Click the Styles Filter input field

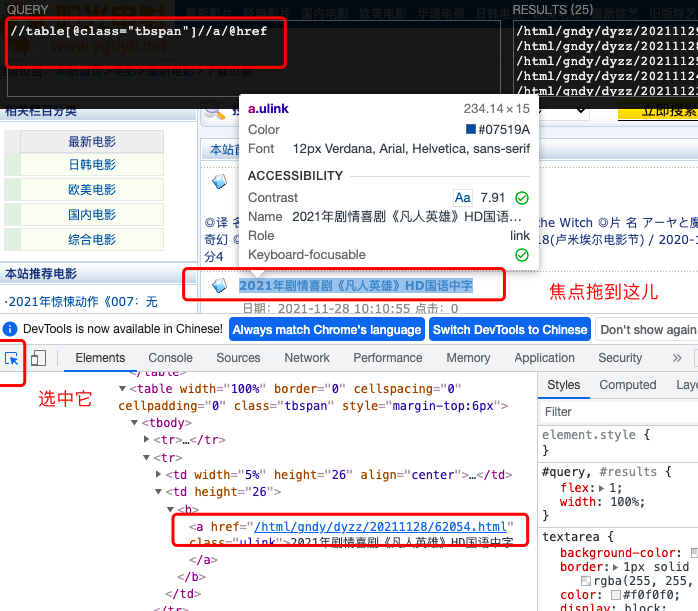(619, 412)
